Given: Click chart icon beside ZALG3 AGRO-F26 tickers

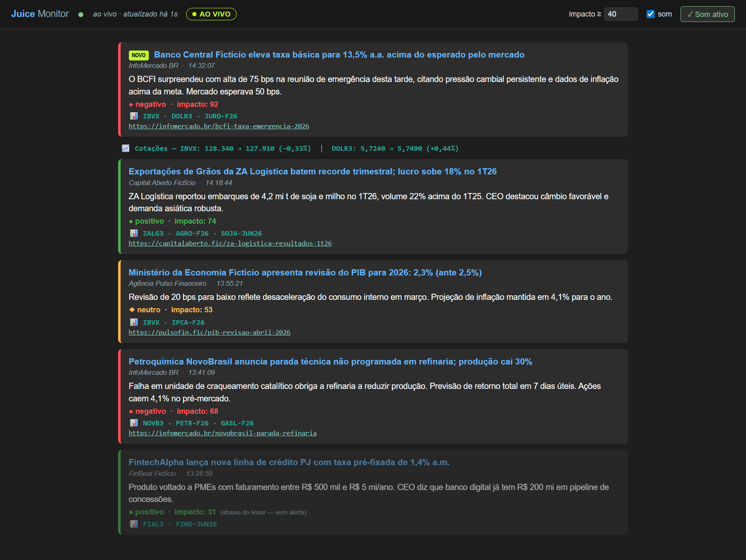Looking at the screenshot, I should tap(133, 233).
